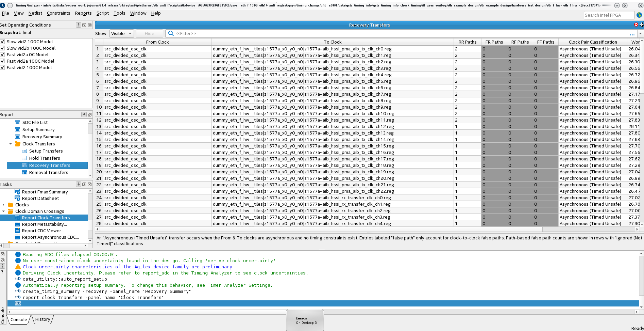
Task: Open the Show Visible dropdown
Action: [121, 33]
